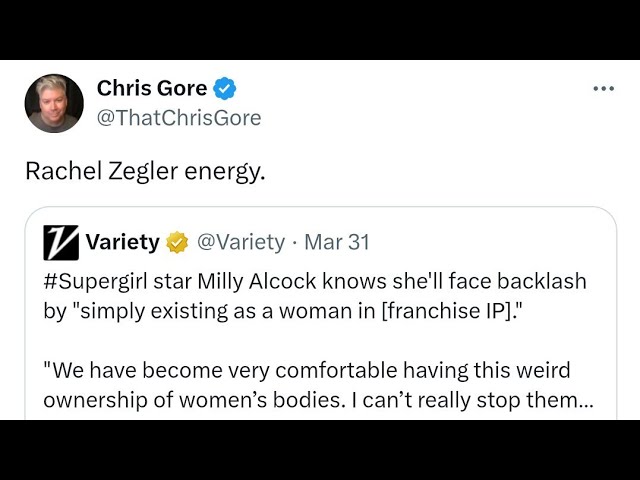
Task: Click the gold verified badge beside Variety
Action: click(x=178, y=242)
